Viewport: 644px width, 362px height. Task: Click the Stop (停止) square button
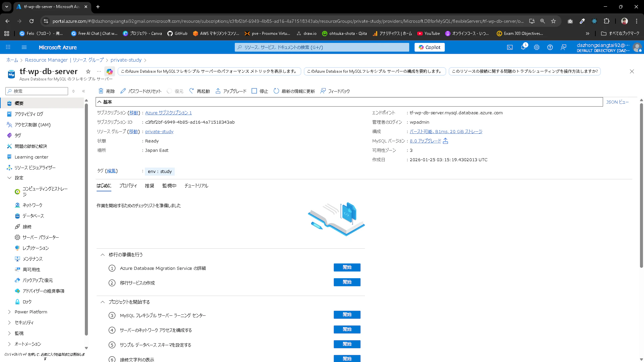[254, 91]
